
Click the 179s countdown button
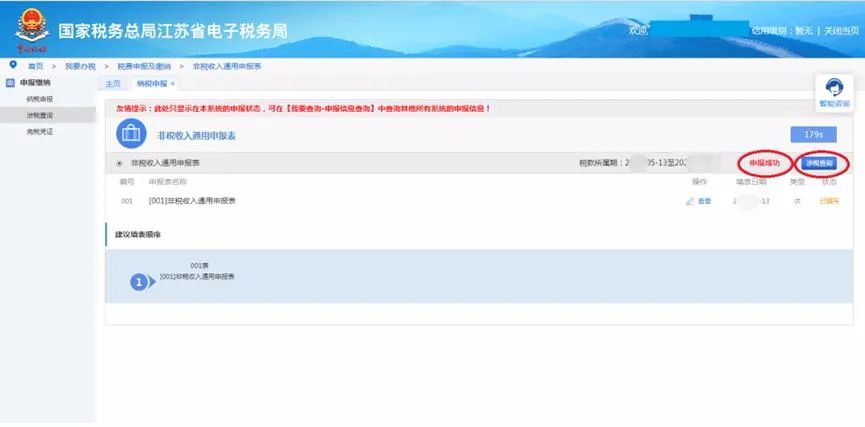click(x=813, y=135)
